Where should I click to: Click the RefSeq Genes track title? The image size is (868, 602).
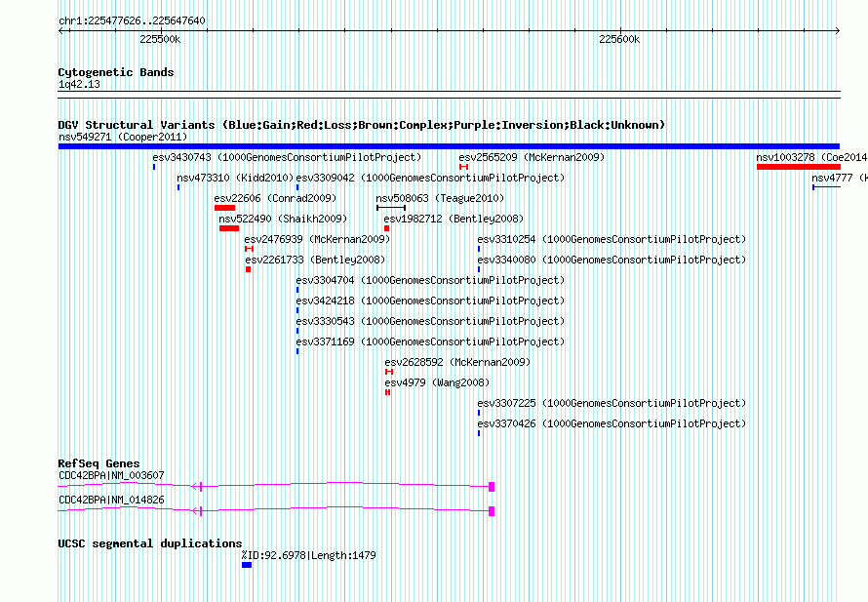click(x=99, y=463)
